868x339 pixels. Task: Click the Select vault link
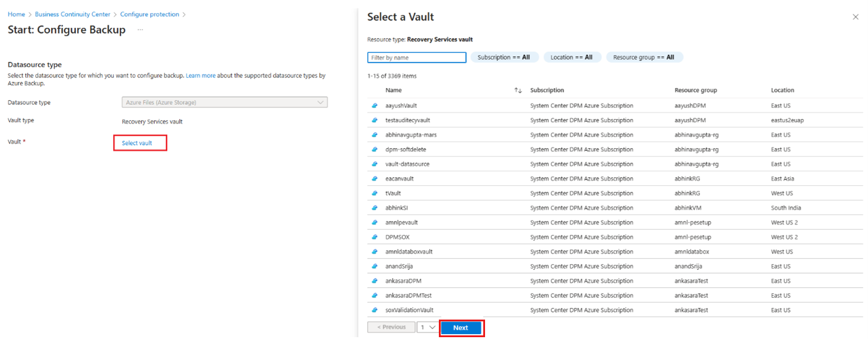tap(137, 143)
